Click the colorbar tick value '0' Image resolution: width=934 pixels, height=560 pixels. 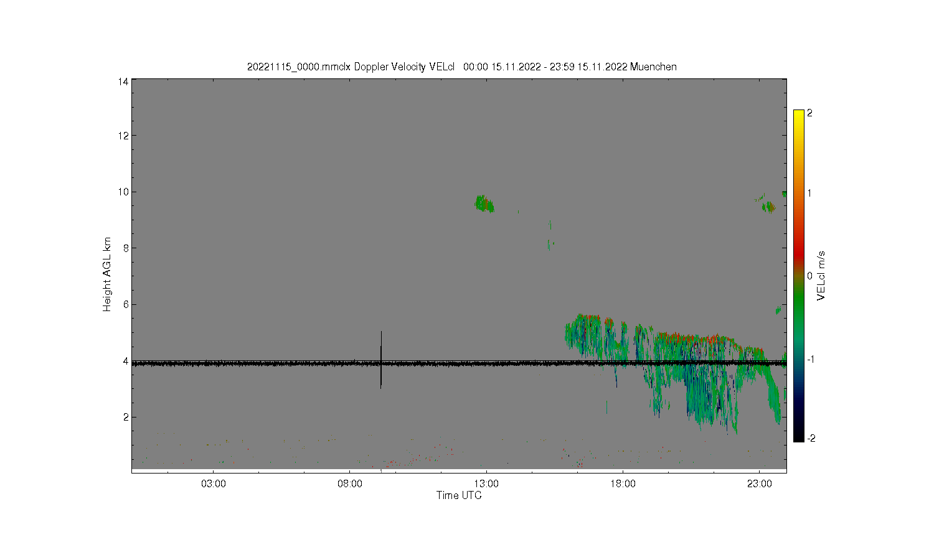(810, 276)
